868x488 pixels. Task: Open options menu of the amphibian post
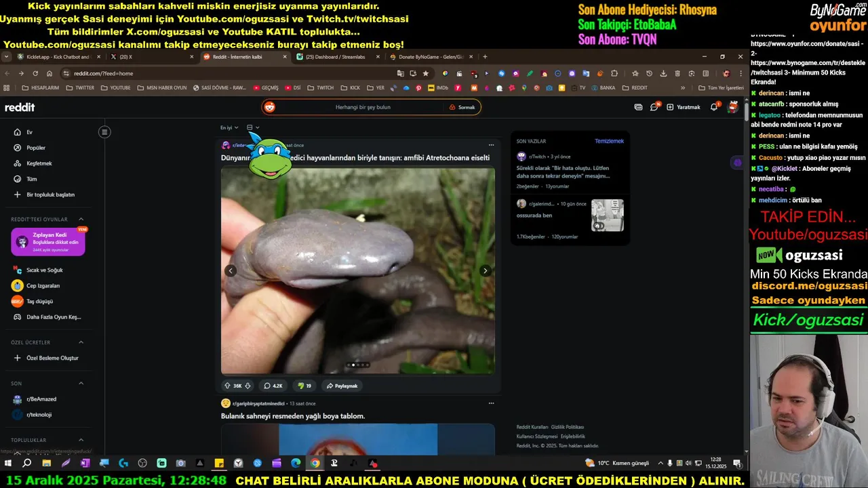[491, 145]
